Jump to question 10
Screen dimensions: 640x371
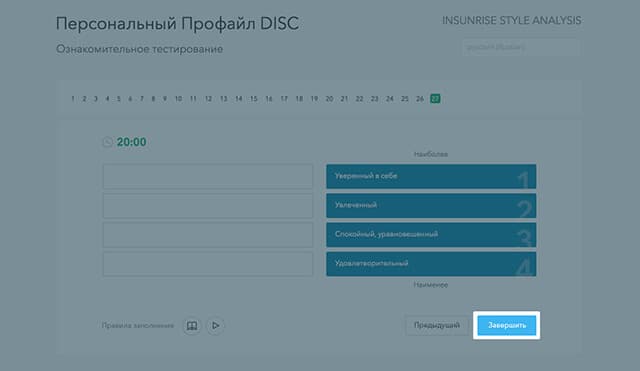pos(178,99)
